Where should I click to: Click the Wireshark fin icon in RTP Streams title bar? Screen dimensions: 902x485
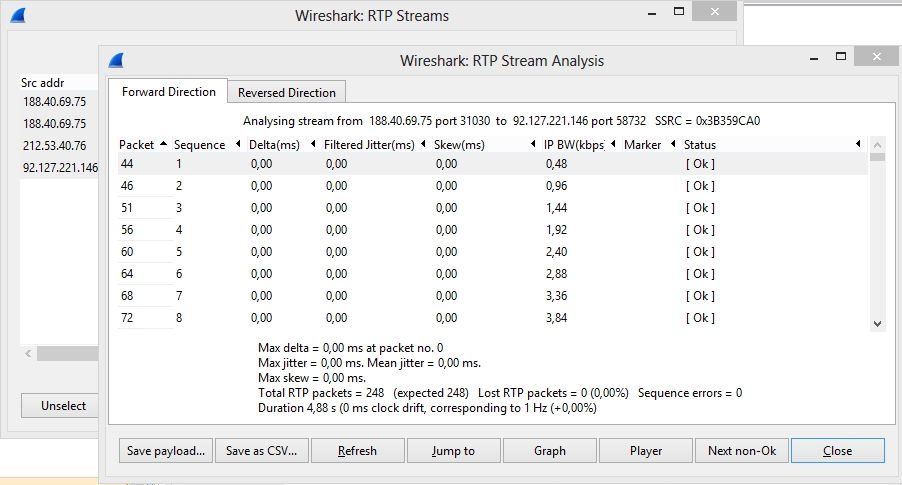(x=18, y=15)
